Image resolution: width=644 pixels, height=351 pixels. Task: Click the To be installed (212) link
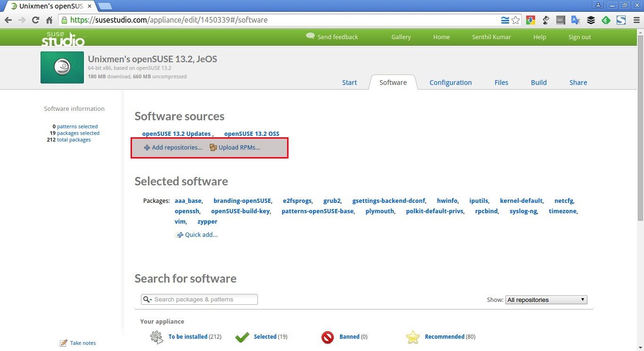pos(195,336)
